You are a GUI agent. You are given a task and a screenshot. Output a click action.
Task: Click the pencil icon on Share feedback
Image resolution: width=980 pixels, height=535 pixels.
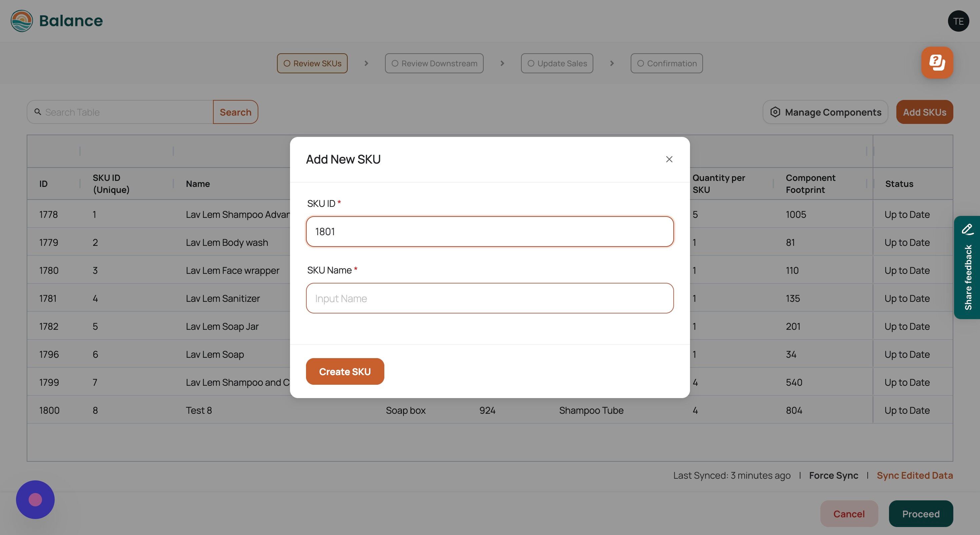click(x=967, y=229)
